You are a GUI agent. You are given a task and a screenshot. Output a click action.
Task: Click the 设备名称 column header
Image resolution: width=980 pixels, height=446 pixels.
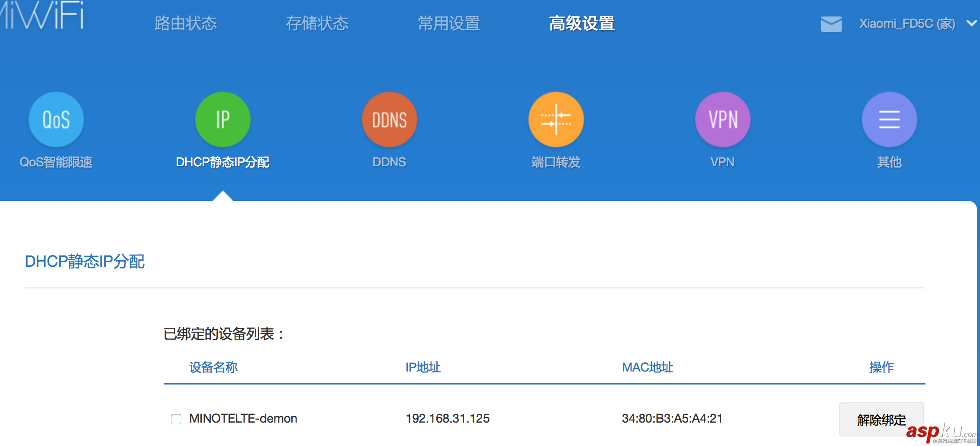[213, 367]
